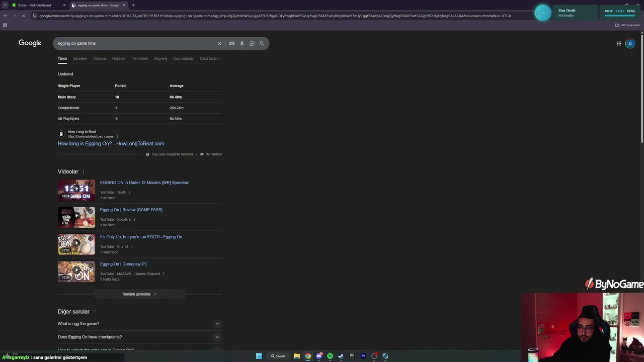
Task: Open Epic Games Launcher from the taskbar
Action: 352,356
